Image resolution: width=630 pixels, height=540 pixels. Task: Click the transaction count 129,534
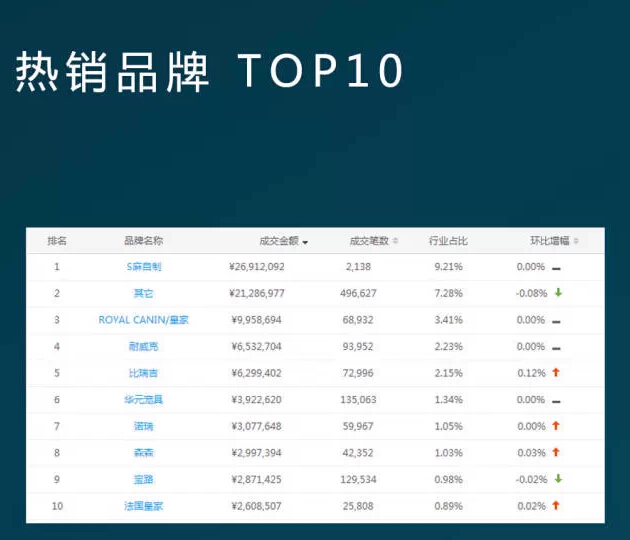358,479
